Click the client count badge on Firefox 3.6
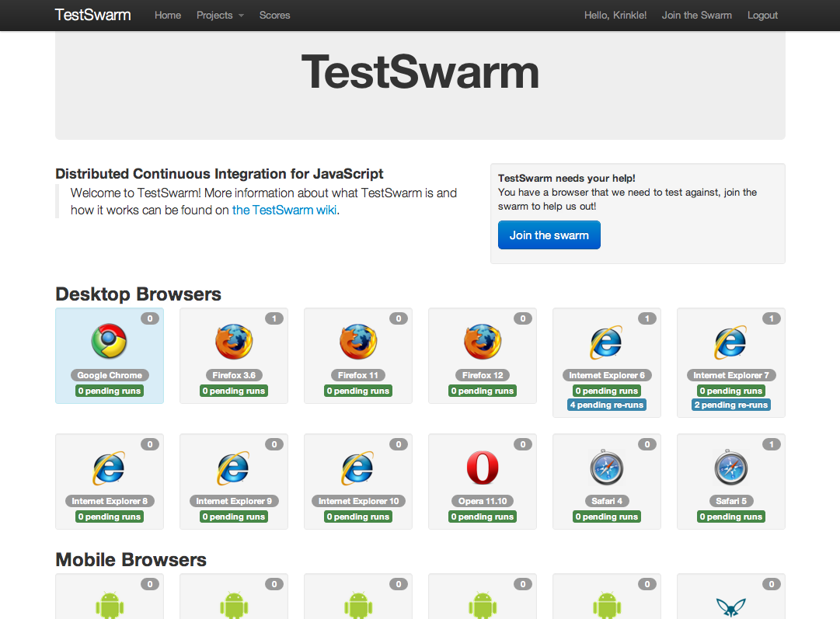Viewport: 840px width, 619px height. coord(274,318)
